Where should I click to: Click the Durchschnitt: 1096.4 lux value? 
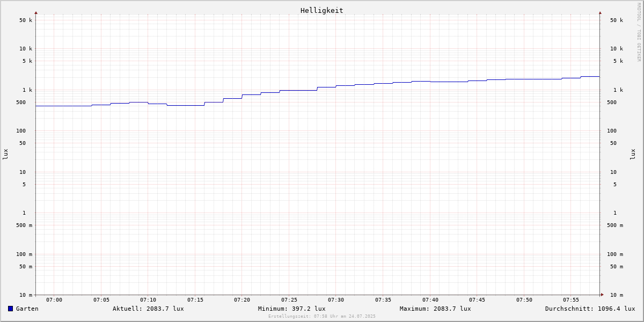coord(590,309)
